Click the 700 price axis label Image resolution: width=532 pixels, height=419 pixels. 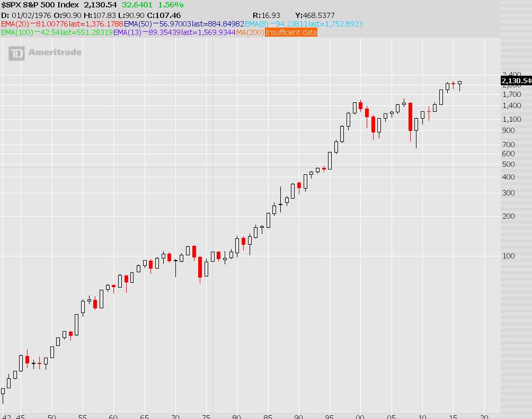[508, 145]
